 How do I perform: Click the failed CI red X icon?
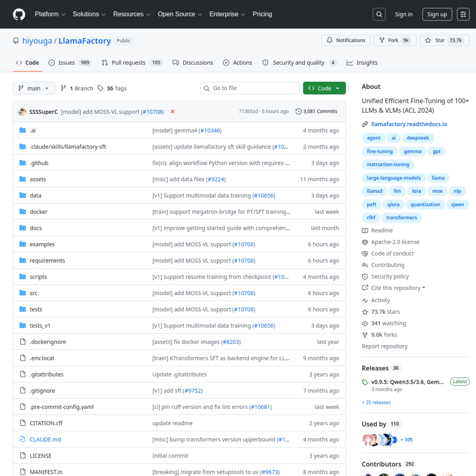click(x=172, y=111)
